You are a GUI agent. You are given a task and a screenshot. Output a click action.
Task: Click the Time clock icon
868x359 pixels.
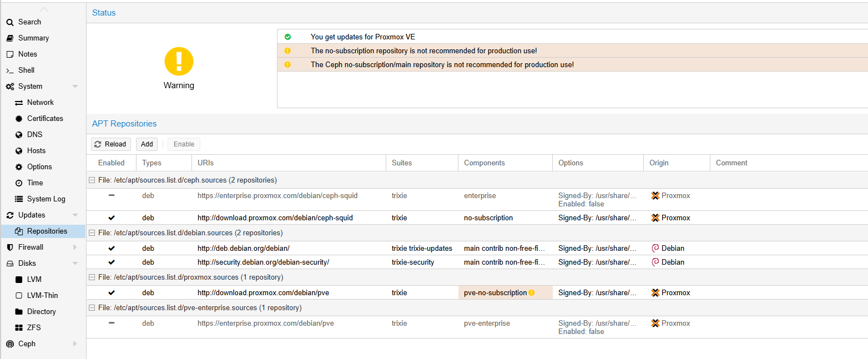point(19,183)
